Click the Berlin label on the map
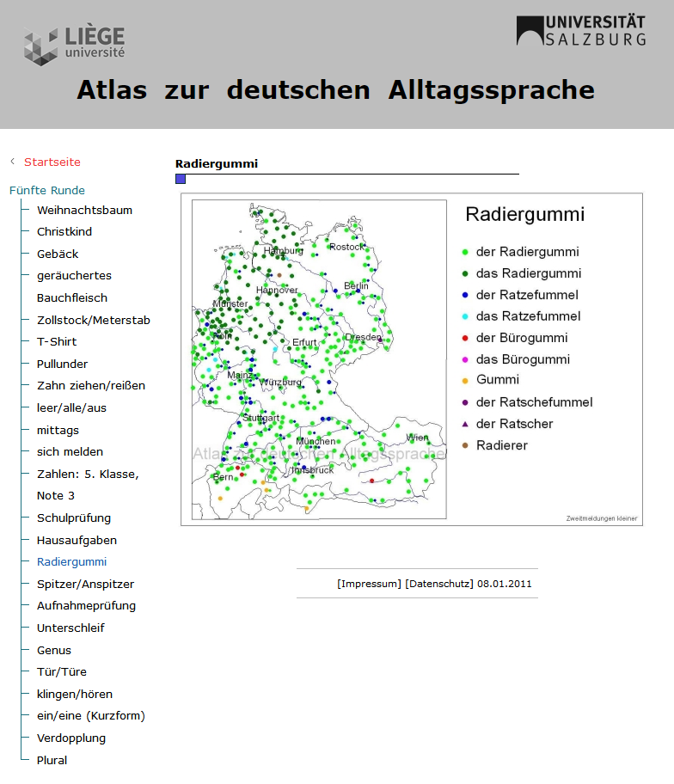Viewport: 674px width, 784px height. [356, 285]
